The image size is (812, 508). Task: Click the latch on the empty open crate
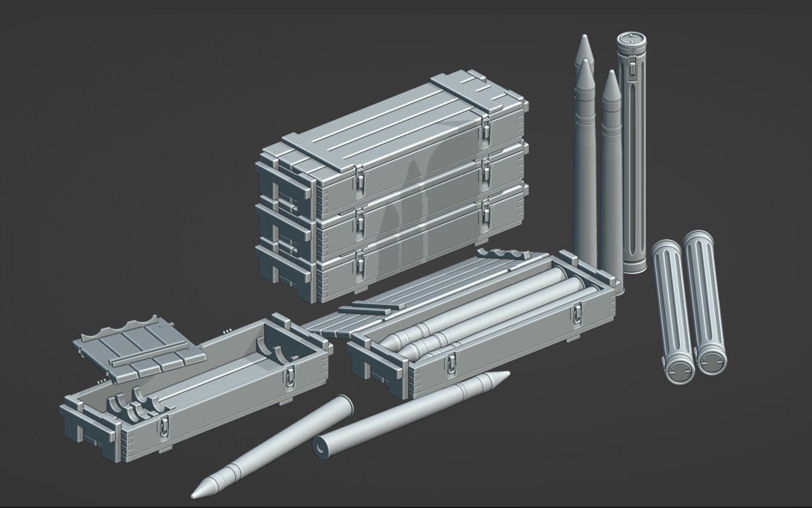(x=164, y=426)
